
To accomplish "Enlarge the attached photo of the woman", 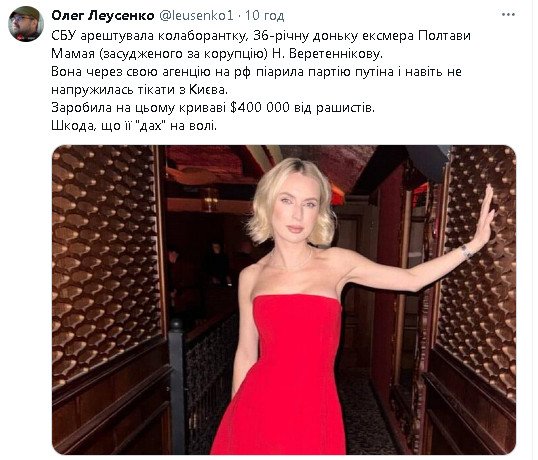I will 284,300.
